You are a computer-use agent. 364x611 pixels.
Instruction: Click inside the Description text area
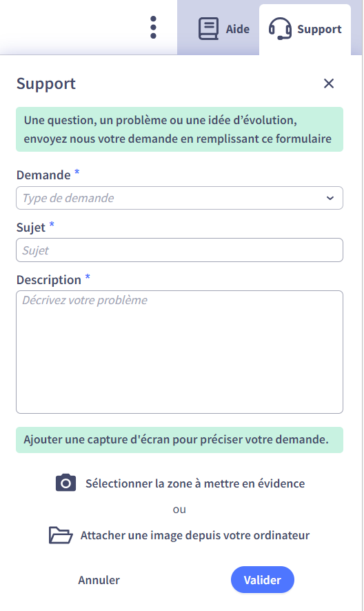[180, 352]
